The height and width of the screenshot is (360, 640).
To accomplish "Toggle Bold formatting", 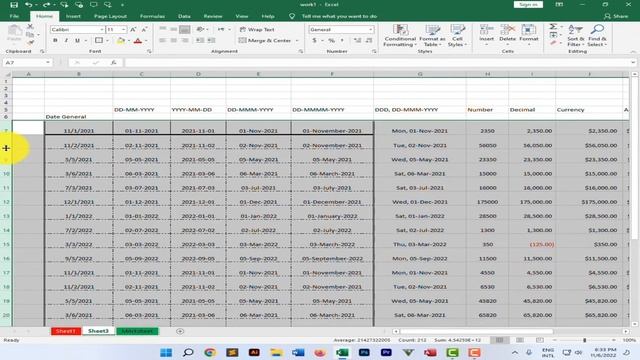I will click(55, 40).
